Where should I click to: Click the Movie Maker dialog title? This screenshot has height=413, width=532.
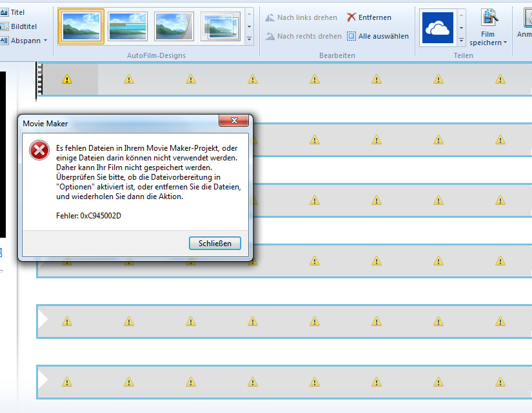click(x=45, y=124)
